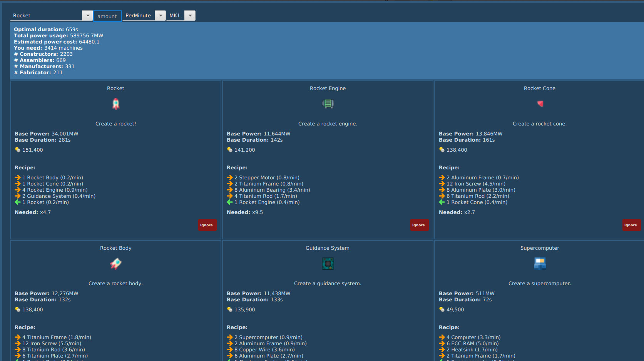This screenshot has width=644, height=361.
Task: Open the recipe selection dropdown showing Rocket
Action: 87,15
